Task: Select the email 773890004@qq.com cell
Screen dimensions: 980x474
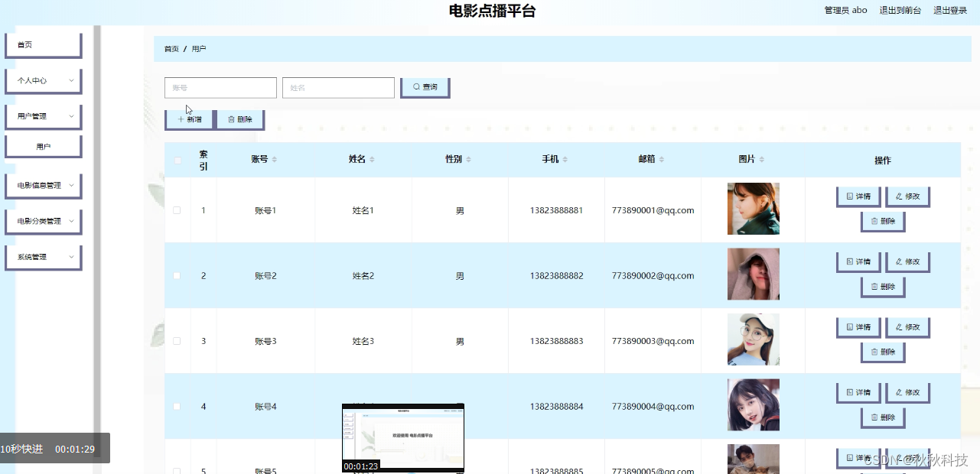Action: coord(653,407)
